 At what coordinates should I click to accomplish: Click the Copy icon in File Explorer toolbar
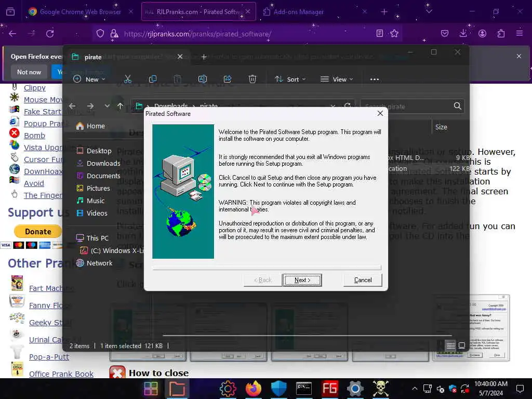tap(153, 79)
